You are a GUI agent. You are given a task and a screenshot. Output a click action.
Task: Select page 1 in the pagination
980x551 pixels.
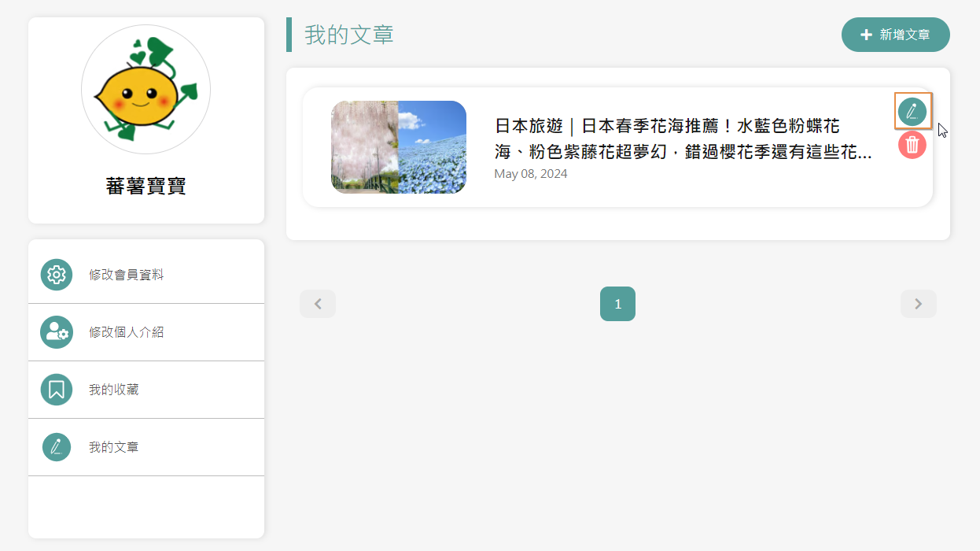click(x=617, y=304)
